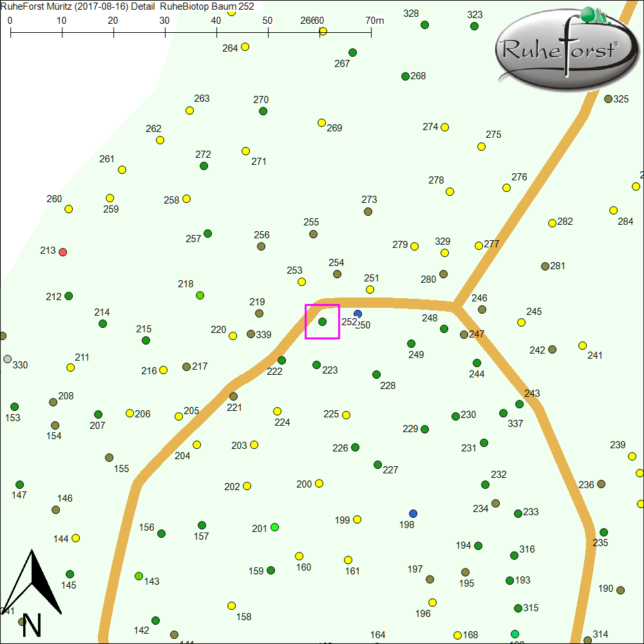Viewport: 644px width, 644px height.
Task: Toggle selection of yellow marker 264
Action: [245, 47]
